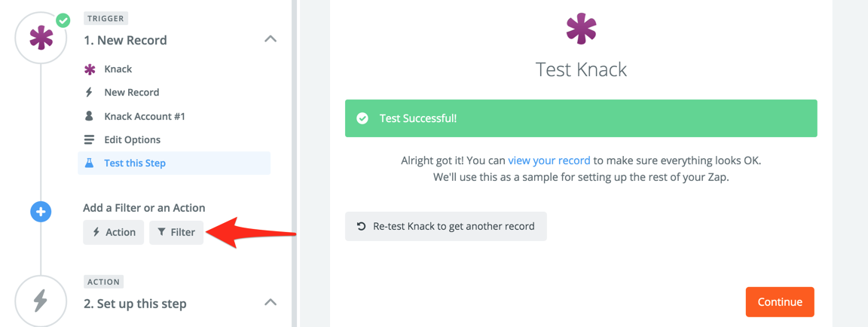Collapse the 1. New Record step
Image resolution: width=868 pixels, height=327 pixels.
[270, 39]
